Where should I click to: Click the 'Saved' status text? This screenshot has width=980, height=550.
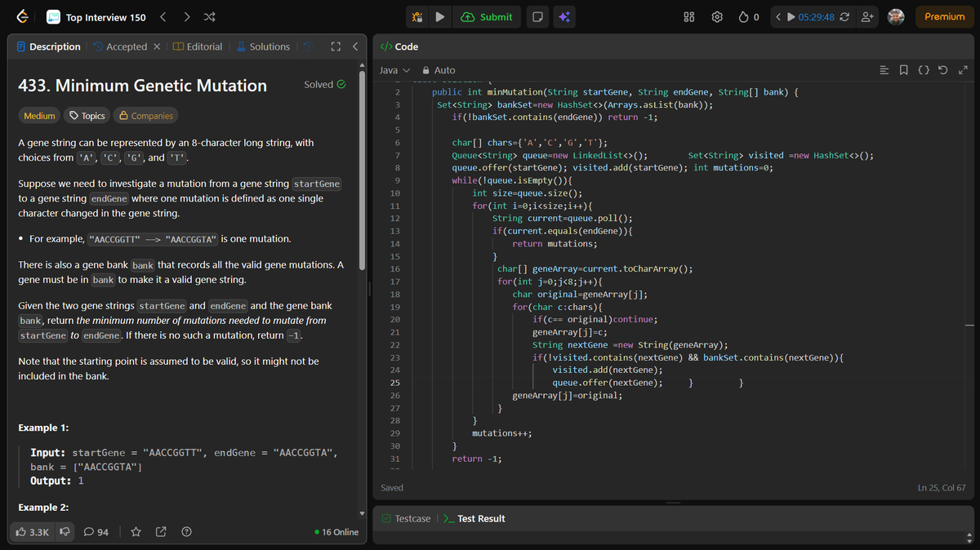392,488
